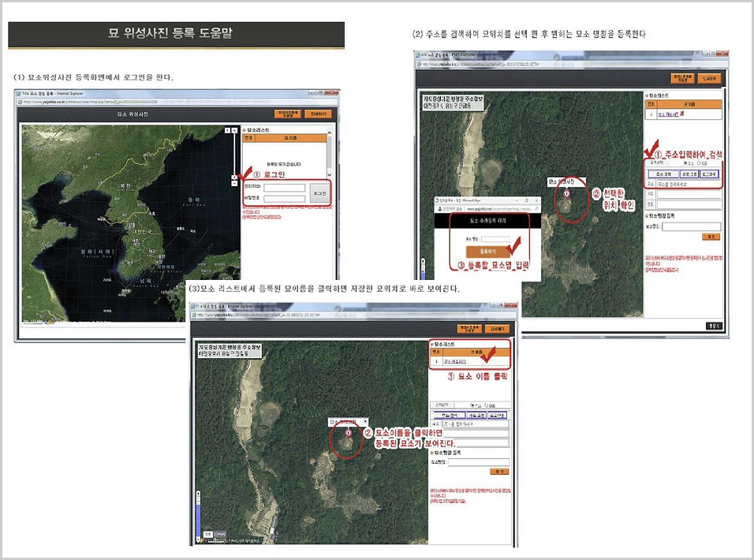Click the orange 위성사진등록 도움말 button in login window
Screen dimensions: 754x560
coord(288,114)
